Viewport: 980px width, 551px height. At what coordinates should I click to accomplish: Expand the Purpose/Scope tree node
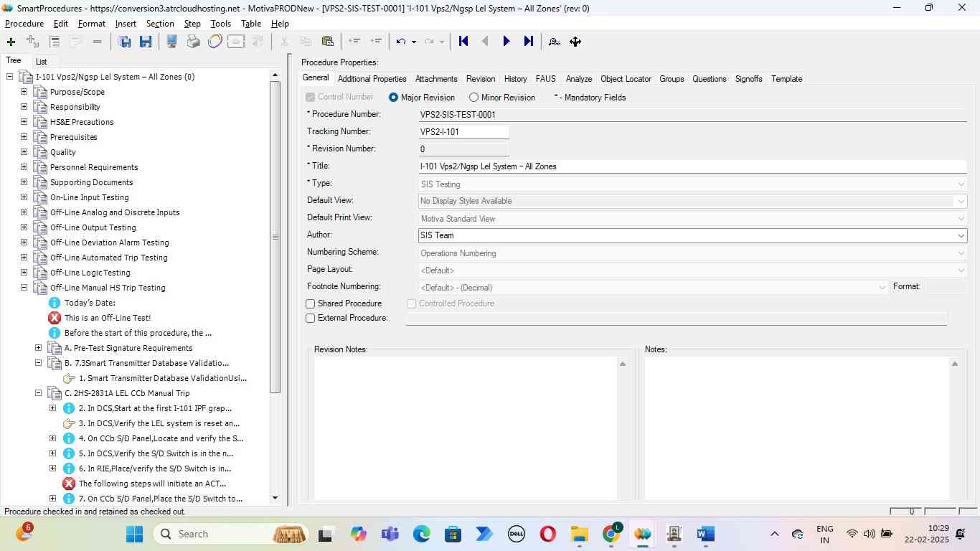24,92
